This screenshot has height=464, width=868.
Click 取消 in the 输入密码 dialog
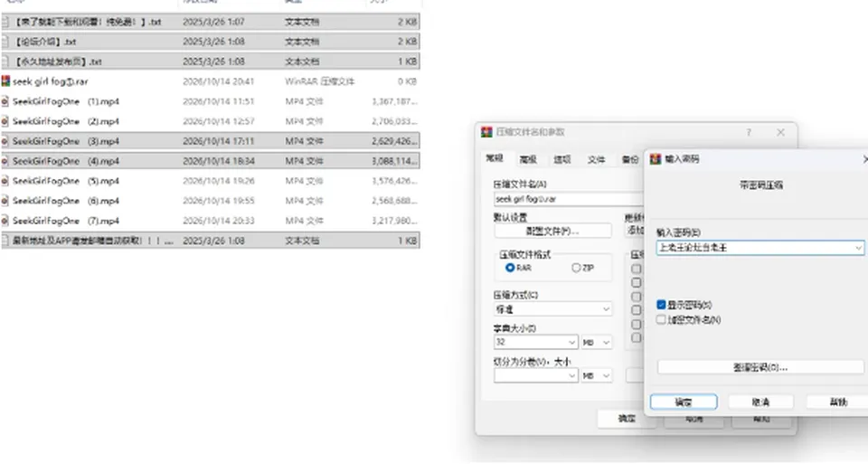tap(760, 402)
